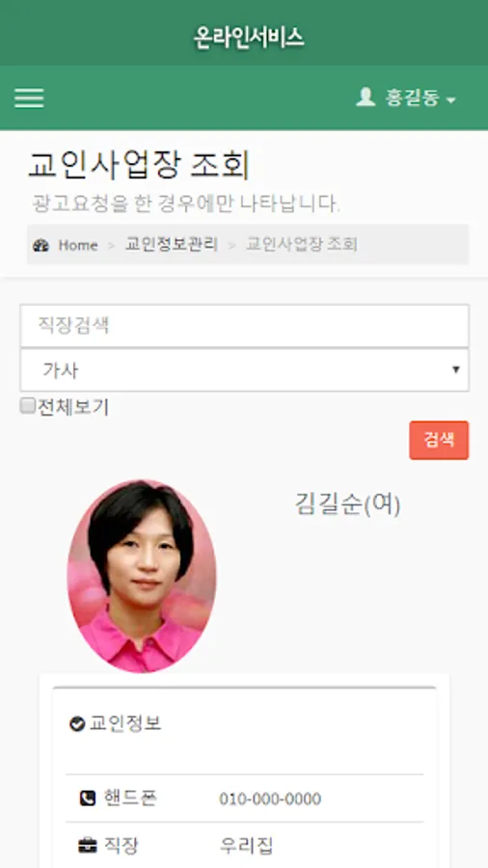Click the phone number 010-000-0000
The height and width of the screenshot is (868, 488).
(270, 799)
